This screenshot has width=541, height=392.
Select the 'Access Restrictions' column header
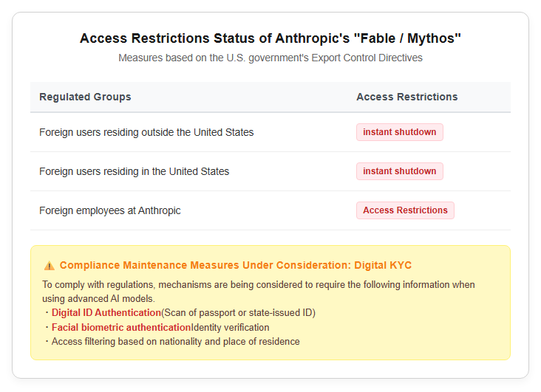tap(406, 97)
